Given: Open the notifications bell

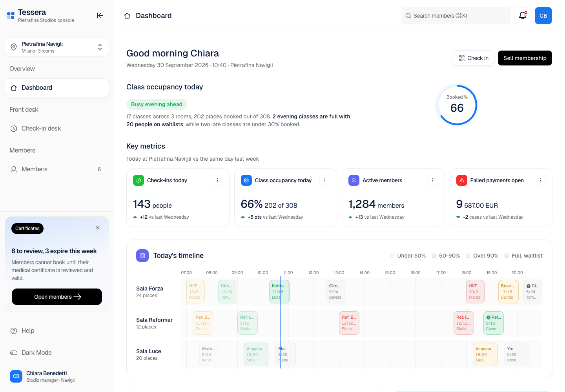Looking at the screenshot, I should click(523, 16).
